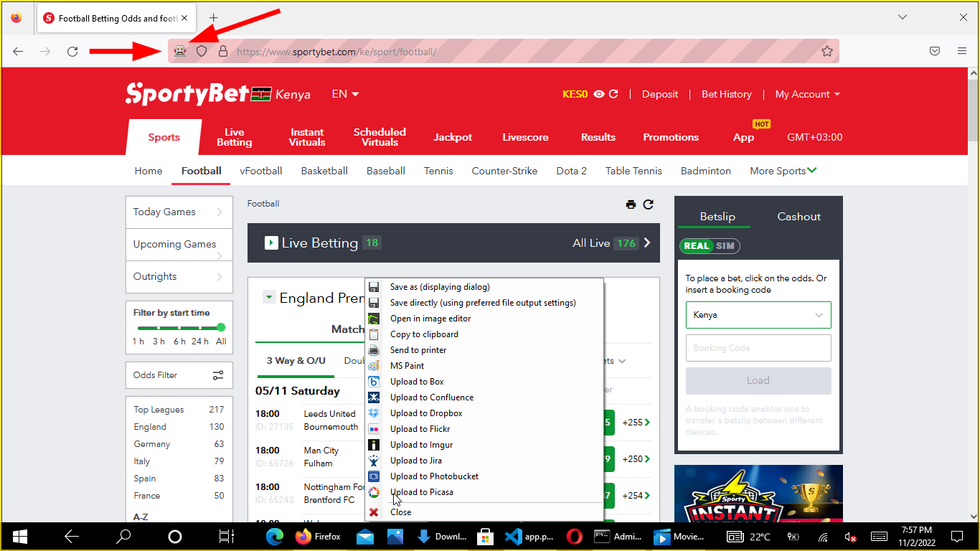Open +255 more markets for Leeds United
Image resolution: width=980 pixels, height=551 pixels.
pos(636,423)
